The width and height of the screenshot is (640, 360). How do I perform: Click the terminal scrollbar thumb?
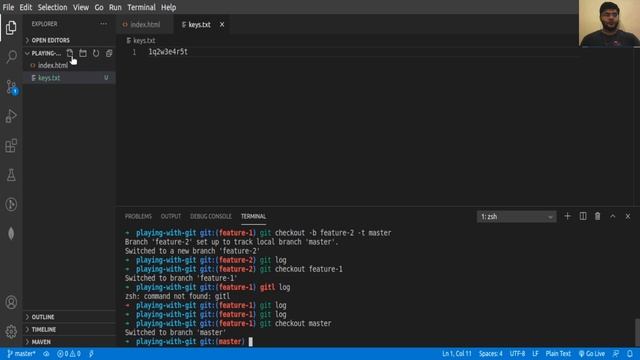click(x=637, y=333)
